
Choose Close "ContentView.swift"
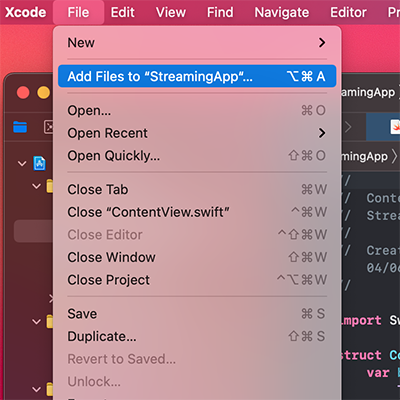197,212
